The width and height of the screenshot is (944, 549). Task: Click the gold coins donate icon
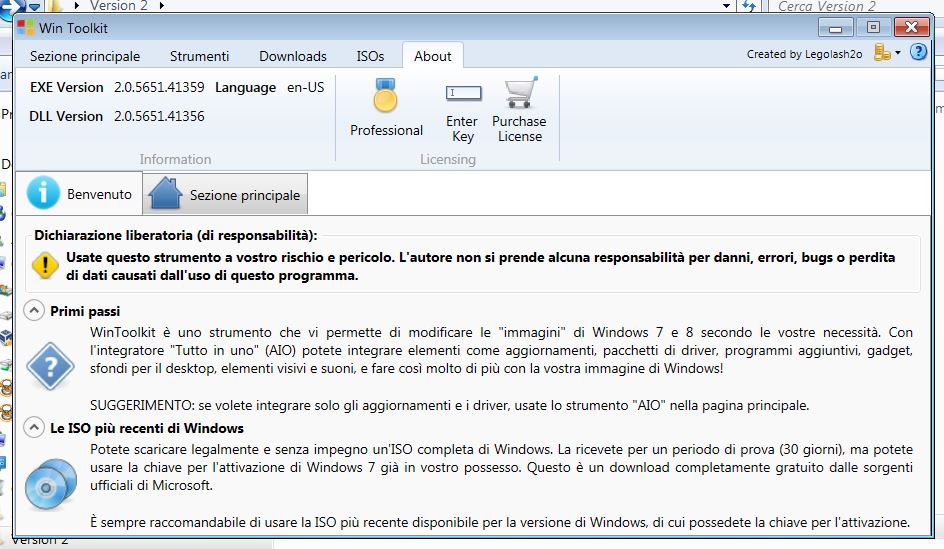[x=881, y=53]
